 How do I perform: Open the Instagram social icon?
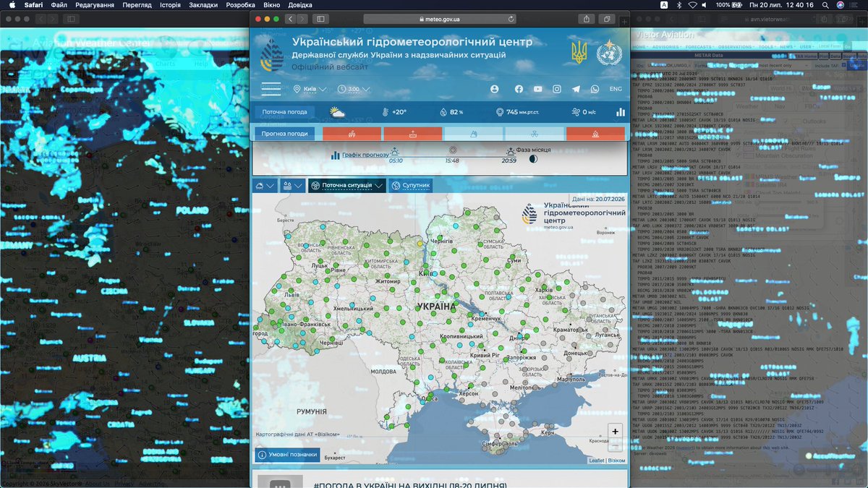[557, 89]
